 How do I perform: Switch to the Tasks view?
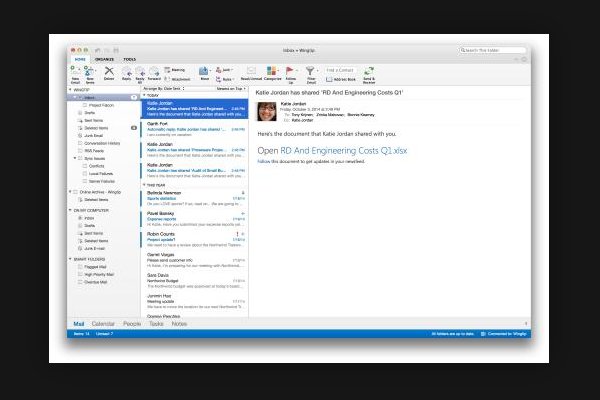point(156,324)
